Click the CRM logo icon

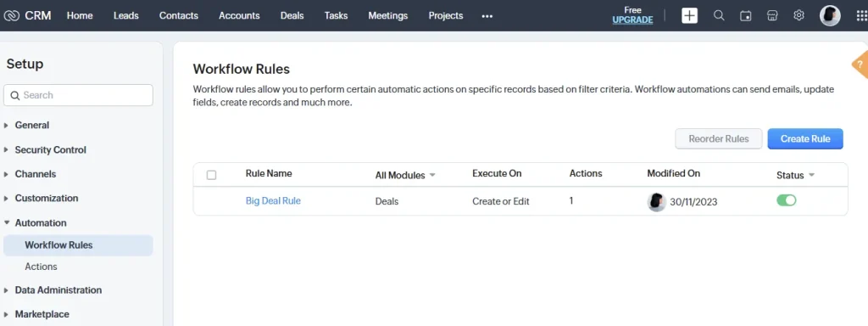click(11, 15)
